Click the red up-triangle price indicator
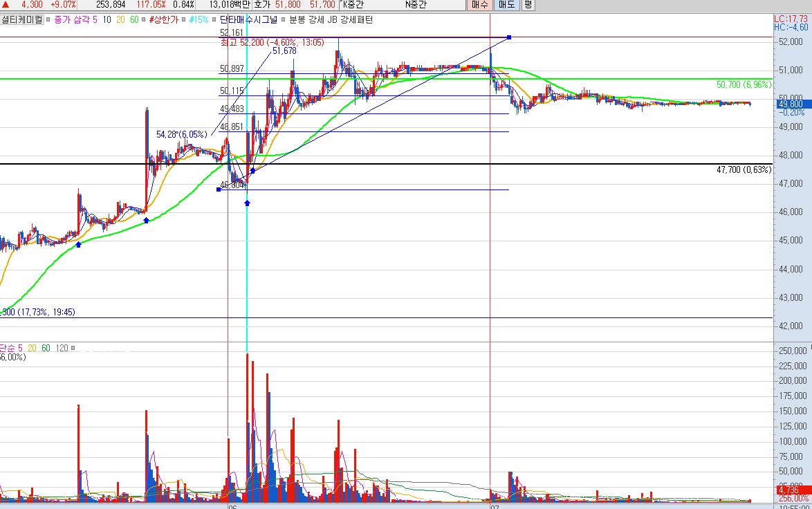The image size is (812, 509). point(6,5)
